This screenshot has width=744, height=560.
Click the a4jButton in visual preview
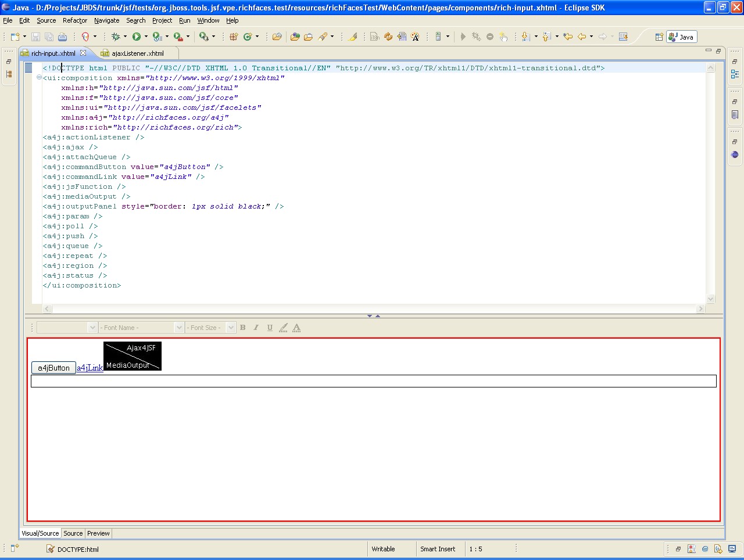click(x=53, y=368)
